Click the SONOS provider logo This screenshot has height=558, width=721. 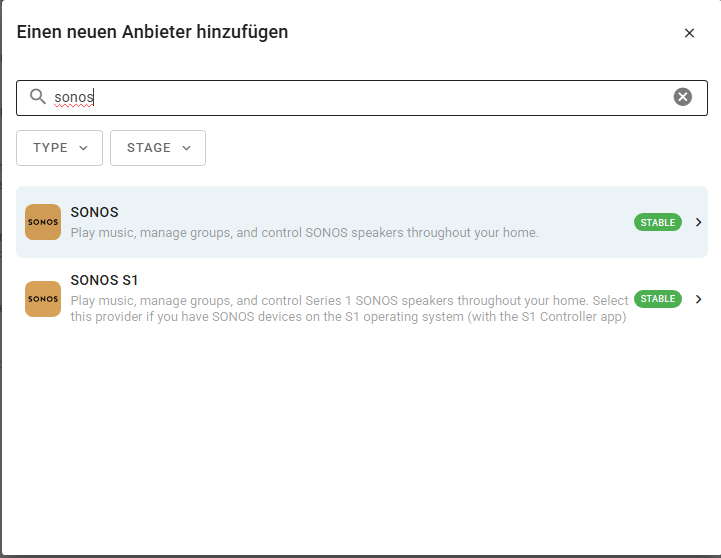click(43, 222)
